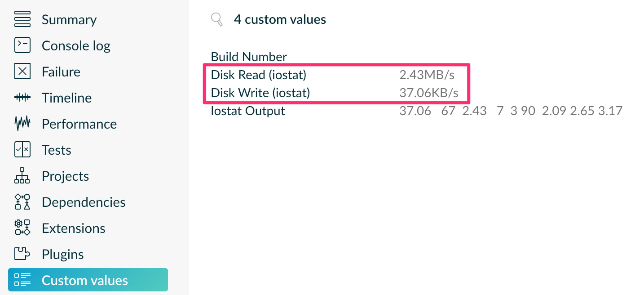Viewport: 644px width, 295px height.
Task: Click the Performance waveform icon
Action: pos(22,124)
